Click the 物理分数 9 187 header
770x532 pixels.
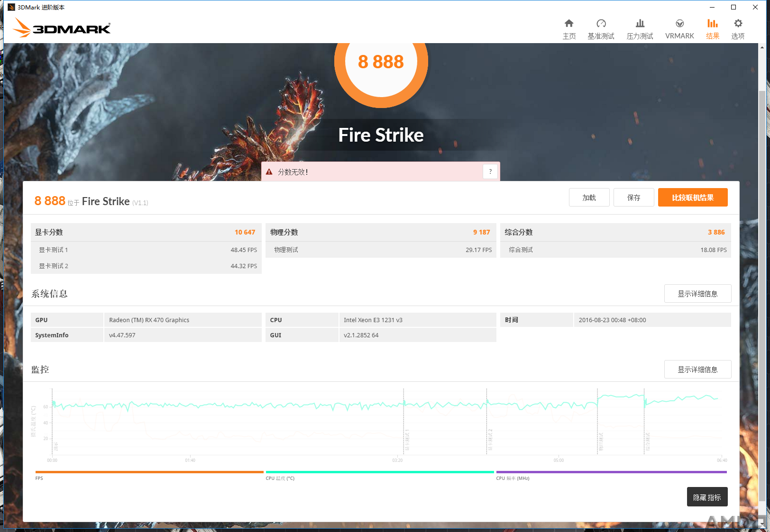tap(381, 232)
